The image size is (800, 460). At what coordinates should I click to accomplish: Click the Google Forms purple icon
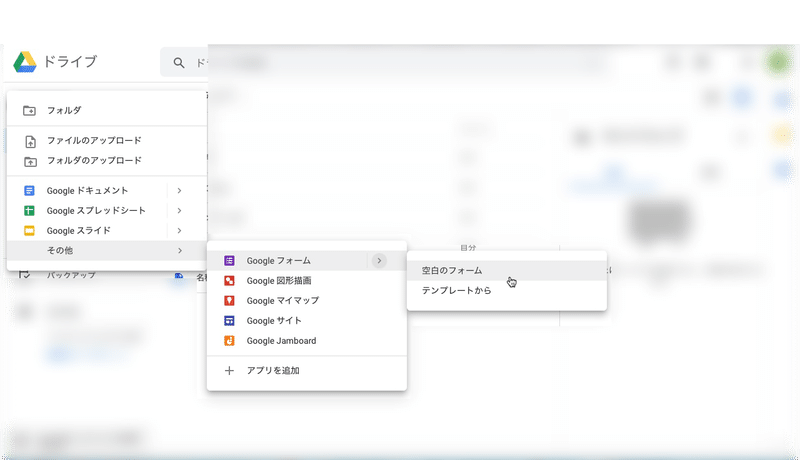(x=230, y=261)
